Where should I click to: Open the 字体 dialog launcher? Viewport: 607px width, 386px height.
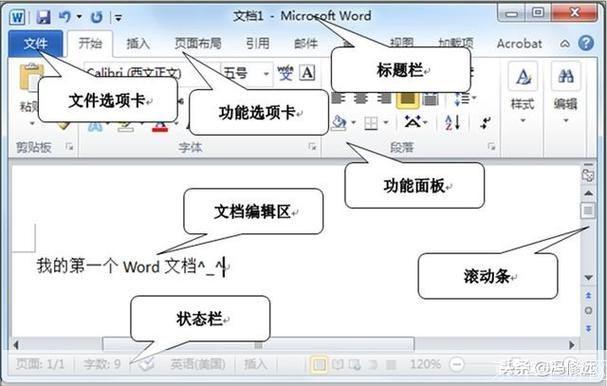(x=312, y=146)
